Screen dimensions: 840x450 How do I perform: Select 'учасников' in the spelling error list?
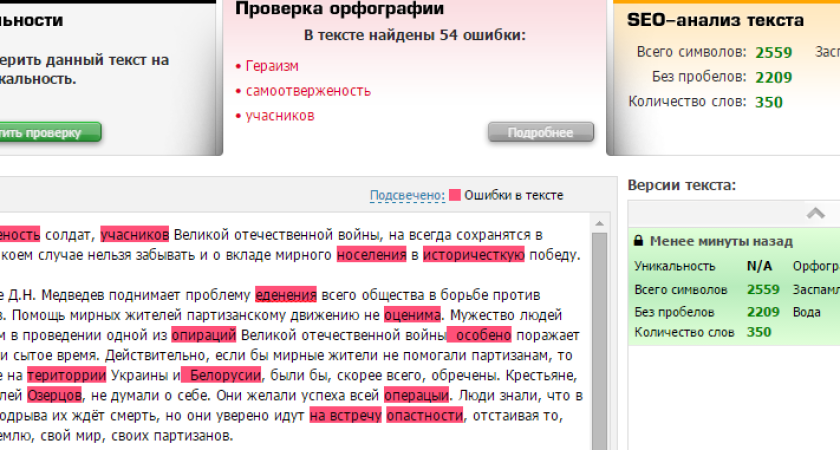click(x=280, y=116)
